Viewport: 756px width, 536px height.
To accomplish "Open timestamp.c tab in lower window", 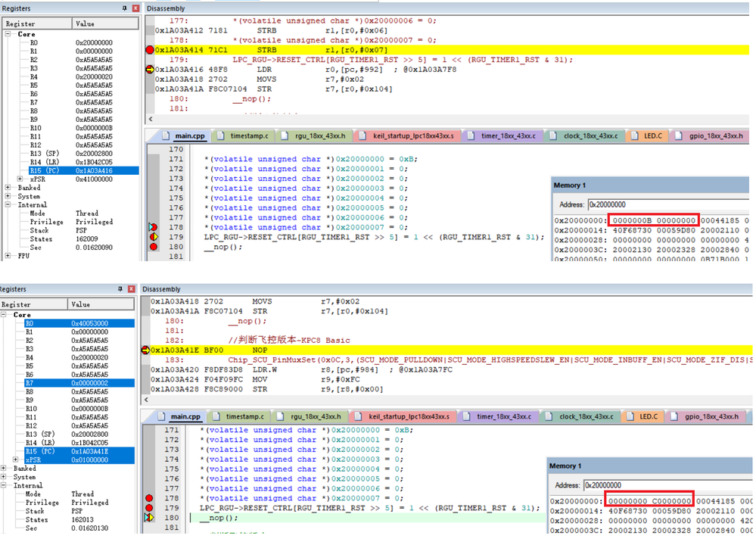I will (239, 417).
